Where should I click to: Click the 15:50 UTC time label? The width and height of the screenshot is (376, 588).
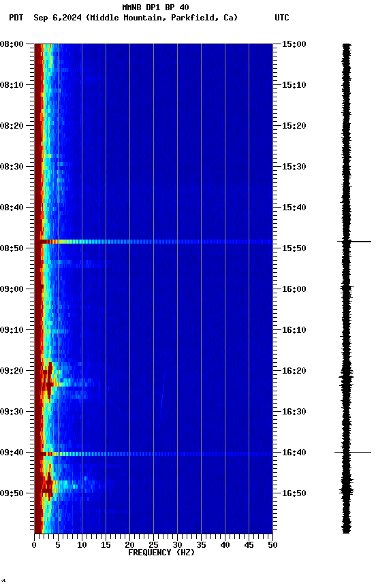click(294, 248)
